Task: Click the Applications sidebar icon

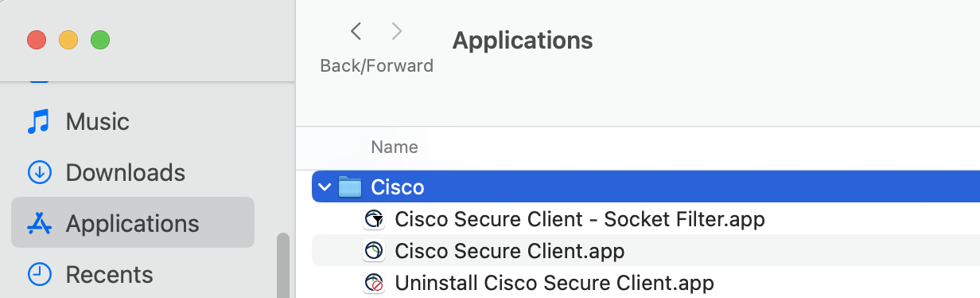Action: (x=39, y=223)
